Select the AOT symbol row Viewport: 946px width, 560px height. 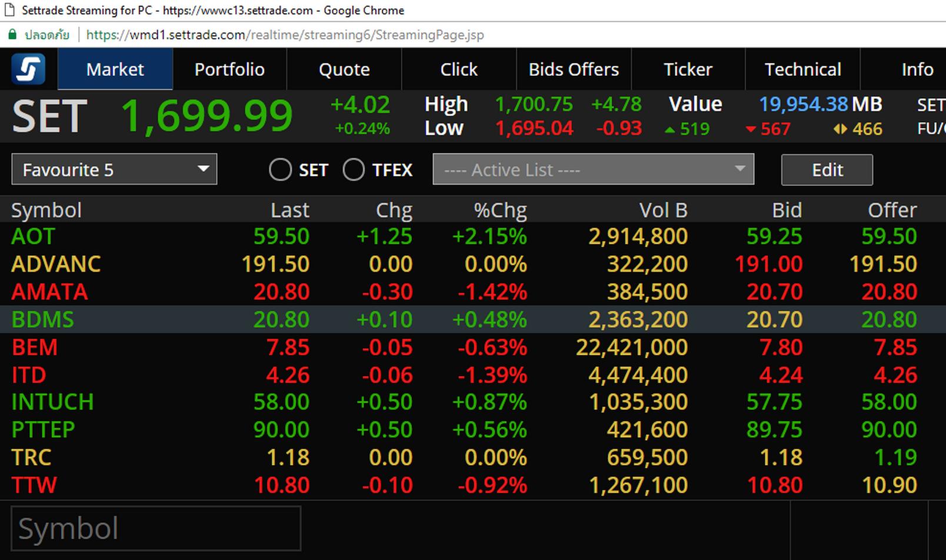[x=473, y=236]
